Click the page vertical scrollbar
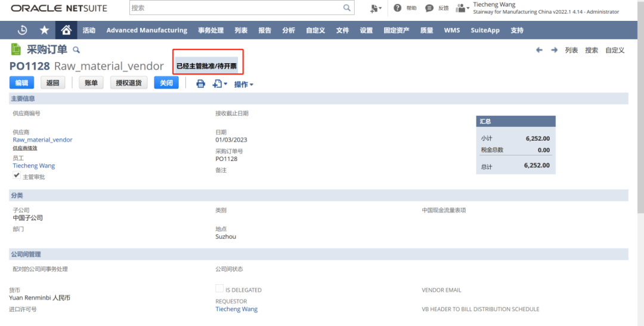 pos(640,107)
